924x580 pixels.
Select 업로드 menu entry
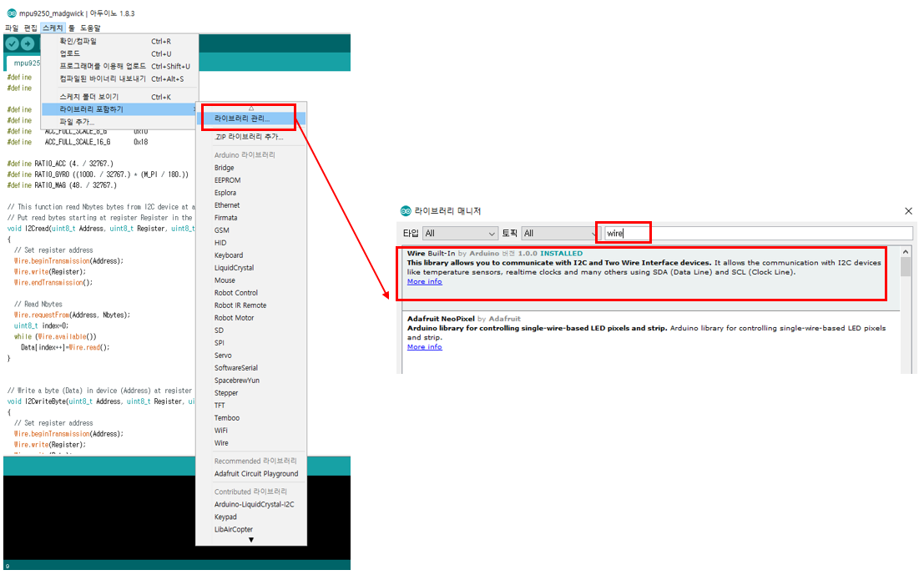(x=119, y=53)
